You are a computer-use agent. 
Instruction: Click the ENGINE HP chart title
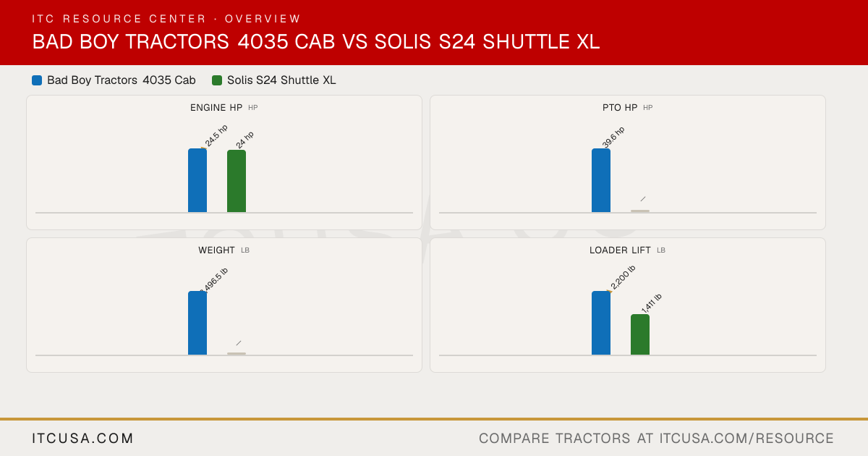point(216,108)
